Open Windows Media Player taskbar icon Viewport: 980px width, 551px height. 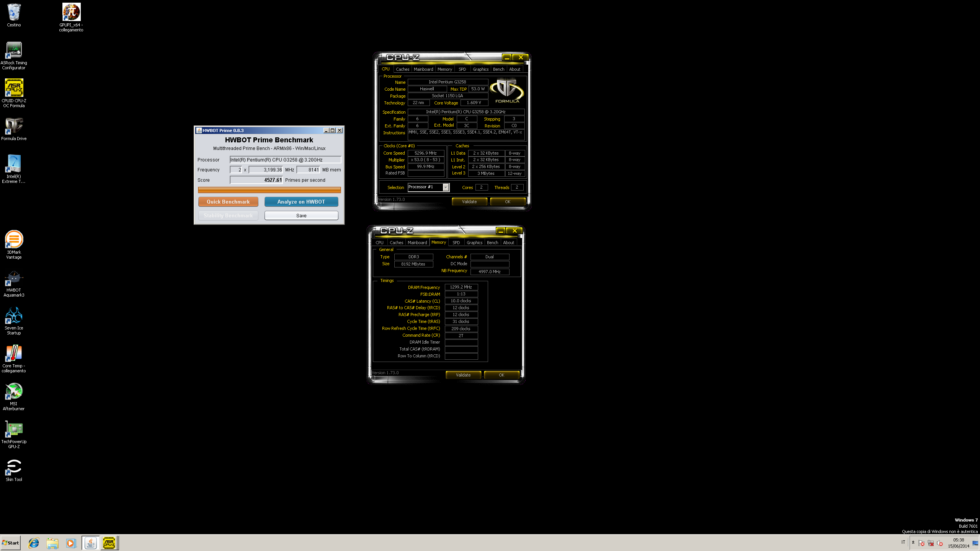71,543
